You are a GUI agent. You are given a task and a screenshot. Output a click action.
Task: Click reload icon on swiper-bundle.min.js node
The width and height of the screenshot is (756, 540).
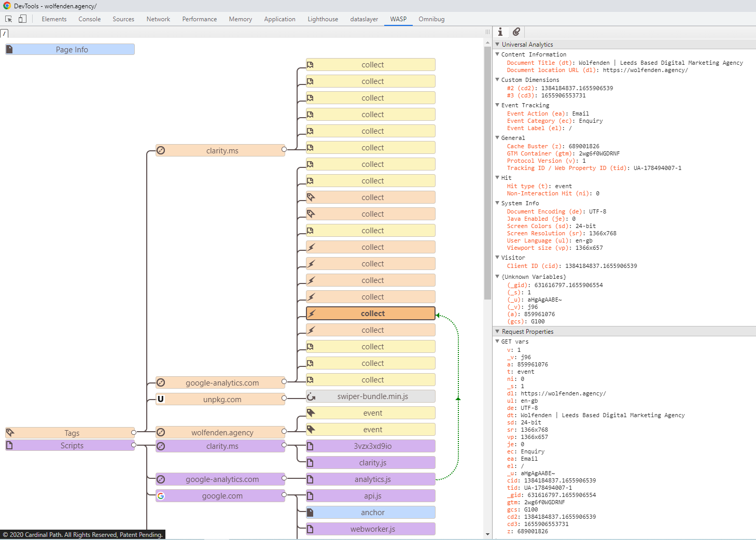(311, 396)
